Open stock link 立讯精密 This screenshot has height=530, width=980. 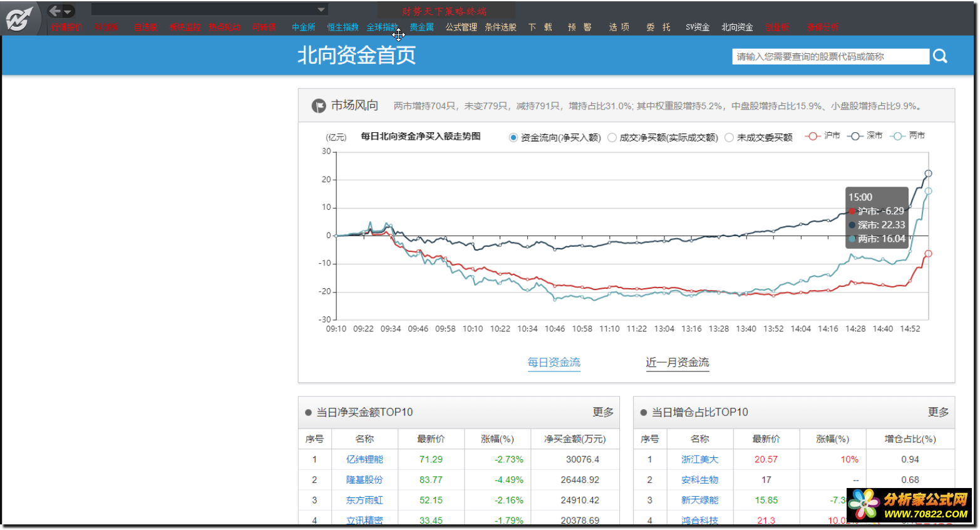click(364, 520)
